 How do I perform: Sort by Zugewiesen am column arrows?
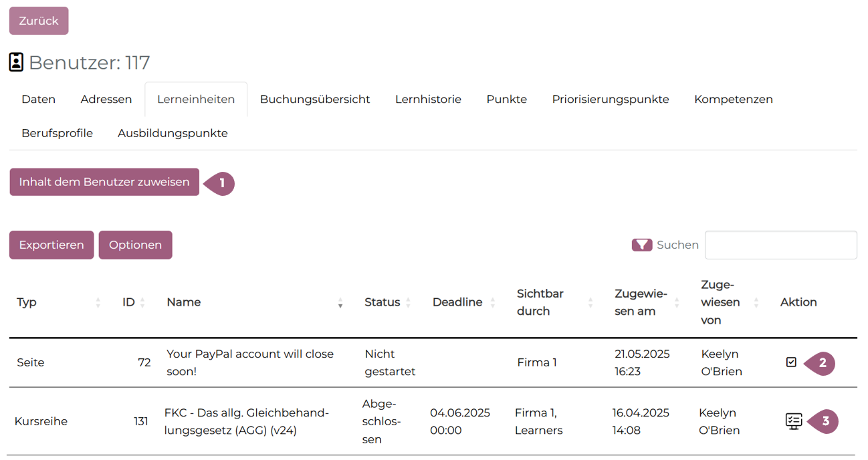(677, 302)
